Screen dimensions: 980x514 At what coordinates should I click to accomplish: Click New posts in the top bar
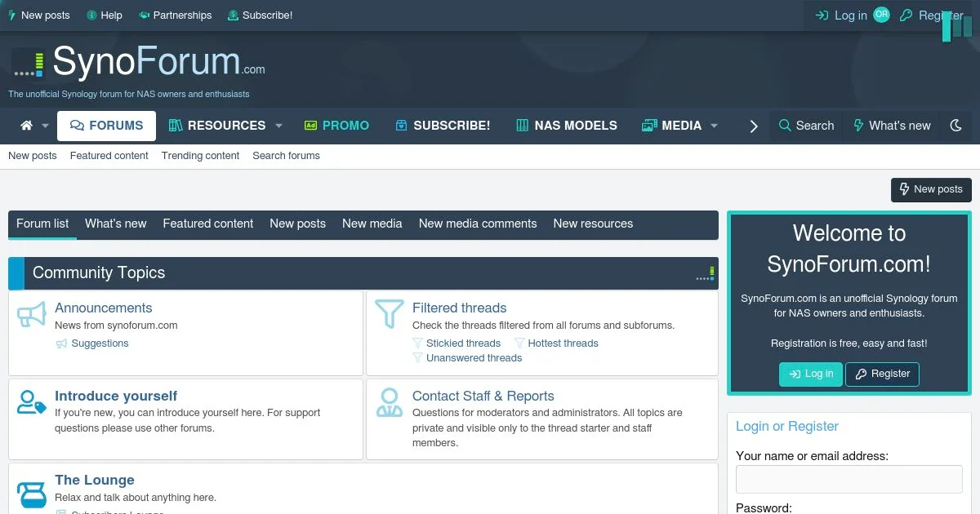38,15
